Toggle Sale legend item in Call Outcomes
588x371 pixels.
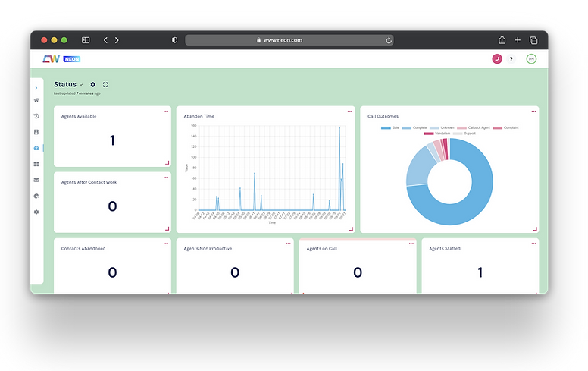point(390,128)
